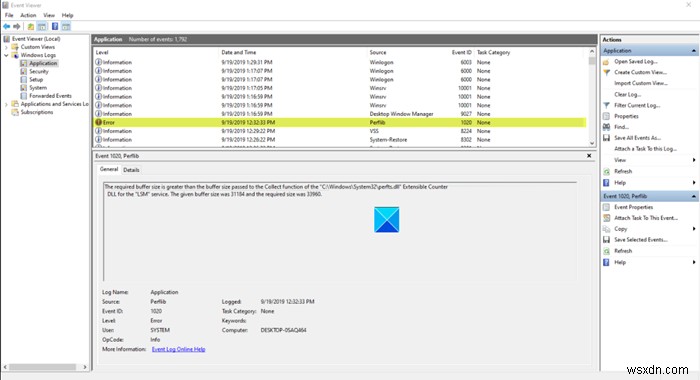Collapse the Windows Logs node
This screenshot has height=380, width=700.
(x=6, y=55)
